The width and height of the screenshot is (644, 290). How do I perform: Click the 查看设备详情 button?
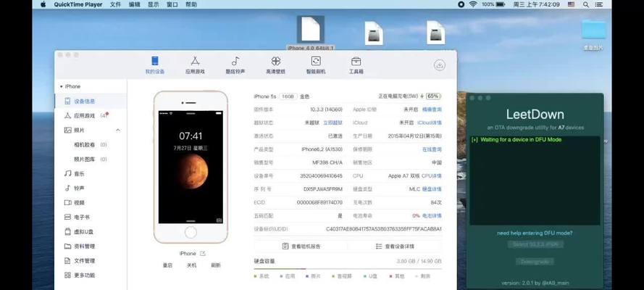click(x=395, y=246)
